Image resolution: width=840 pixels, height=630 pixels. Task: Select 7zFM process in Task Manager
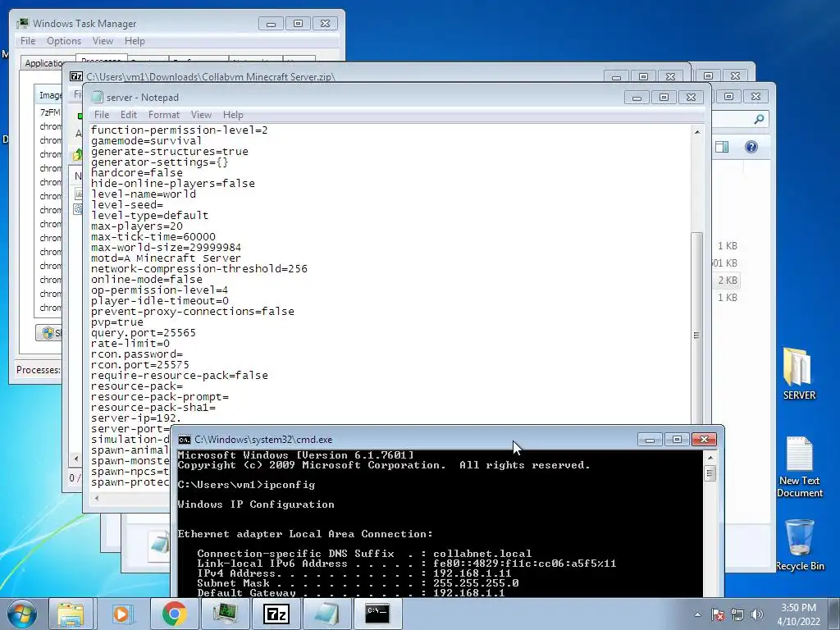pyautogui.click(x=50, y=112)
